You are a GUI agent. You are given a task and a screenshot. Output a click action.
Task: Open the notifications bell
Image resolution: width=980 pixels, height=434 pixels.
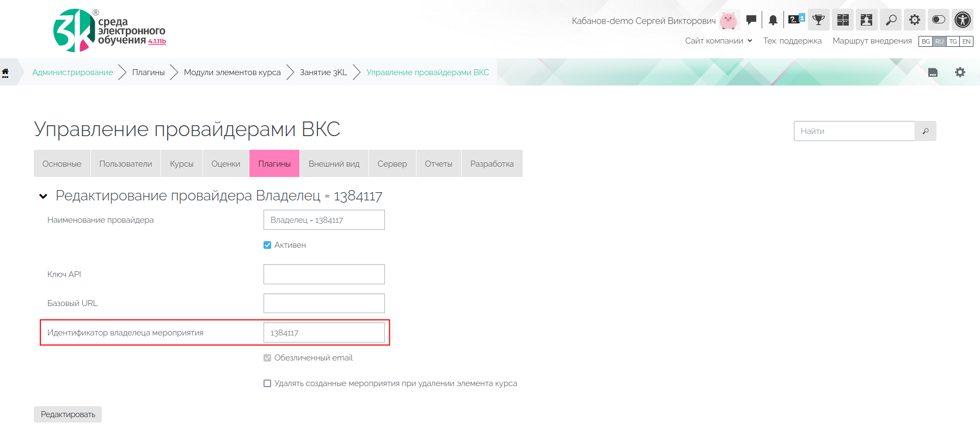[773, 20]
